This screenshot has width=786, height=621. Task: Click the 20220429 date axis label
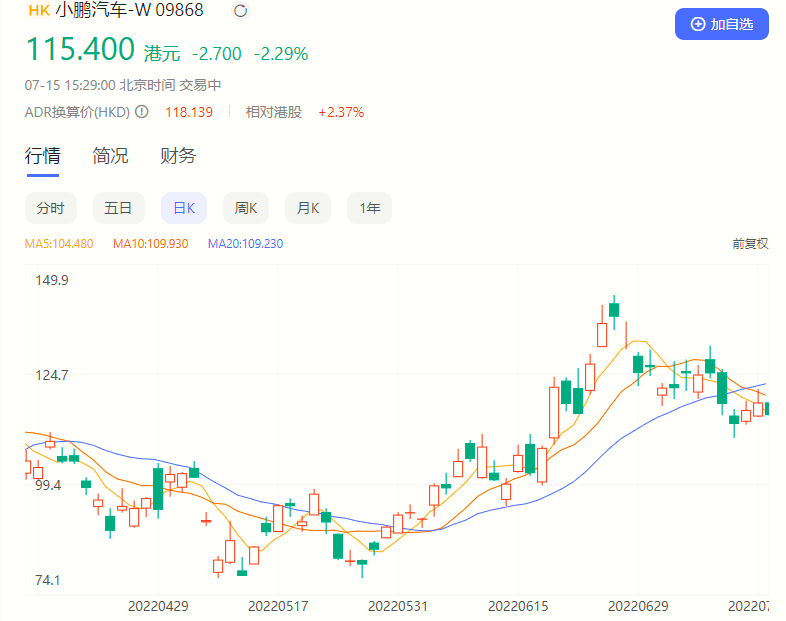[158, 606]
